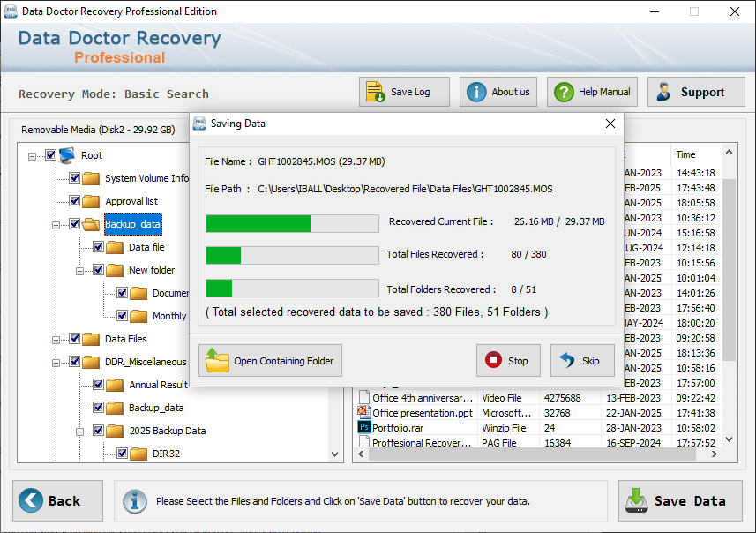
Task: Click the file list scroll right arrow
Action: [714, 454]
